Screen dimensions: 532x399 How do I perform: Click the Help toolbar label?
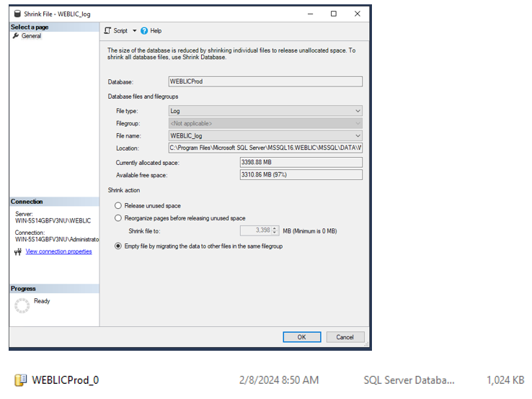click(156, 31)
